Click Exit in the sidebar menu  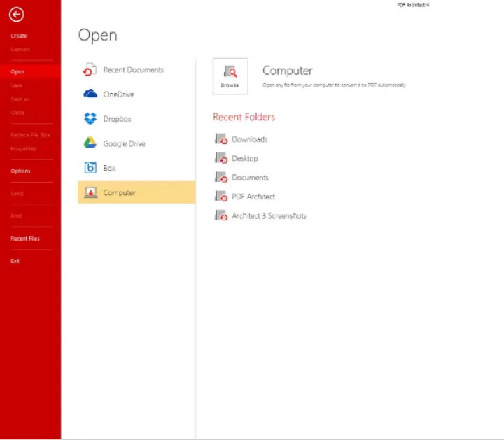tap(15, 261)
